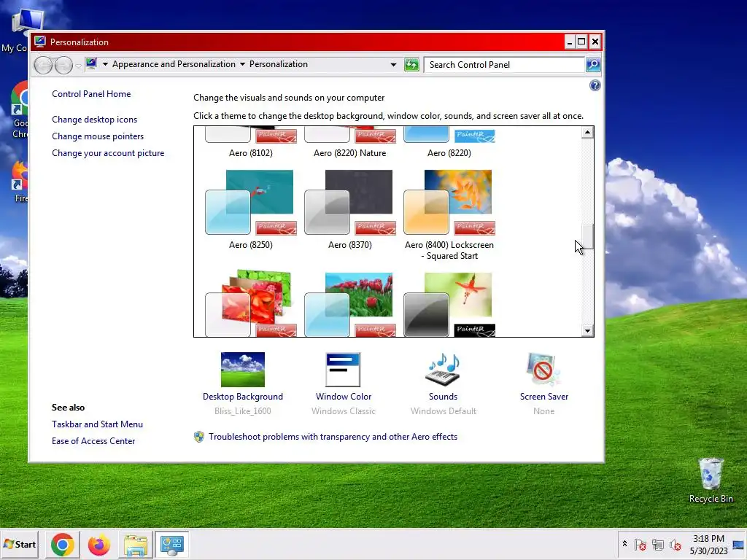Go back with the Back arrow
This screenshot has height=560, width=747.
click(43, 65)
